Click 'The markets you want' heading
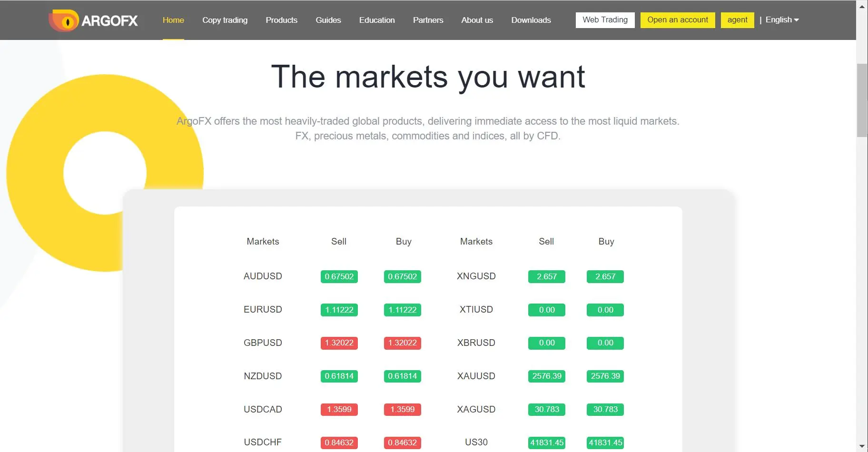This screenshot has width=868, height=452. click(x=428, y=77)
